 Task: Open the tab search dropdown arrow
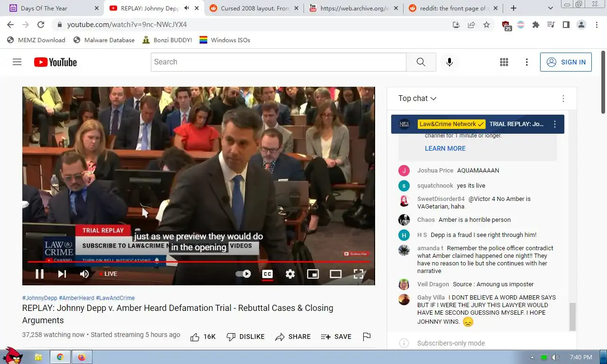pos(551,8)
